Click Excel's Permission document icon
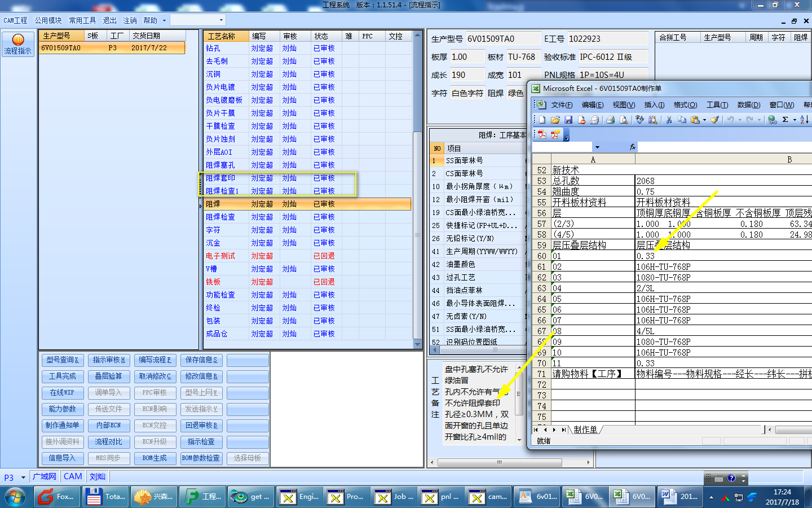 581,120
